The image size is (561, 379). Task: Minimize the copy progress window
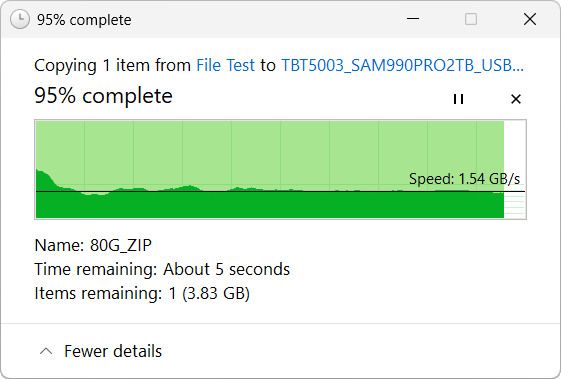coord(413,19)
